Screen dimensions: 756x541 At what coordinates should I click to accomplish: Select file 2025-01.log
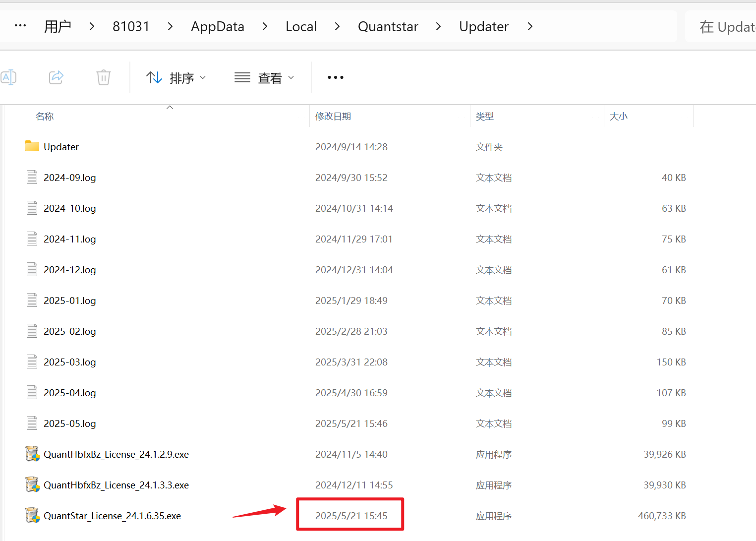coord(70,301)
